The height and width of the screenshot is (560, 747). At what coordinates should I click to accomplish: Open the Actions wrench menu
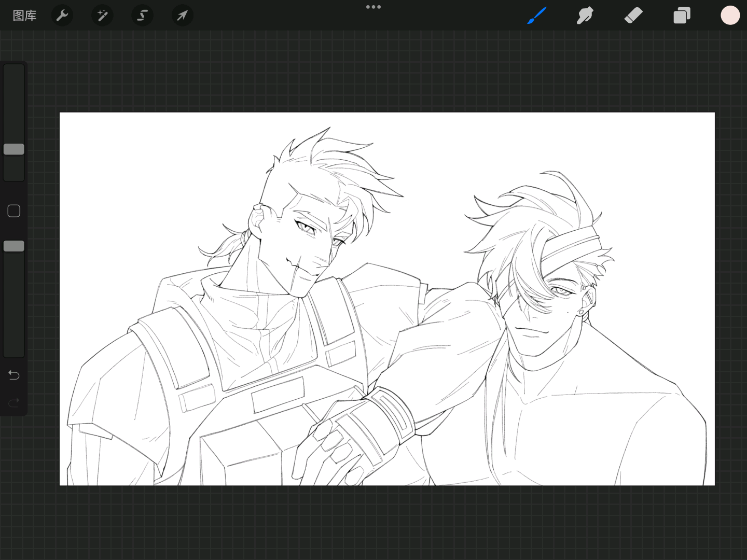[x=62, y=16]
